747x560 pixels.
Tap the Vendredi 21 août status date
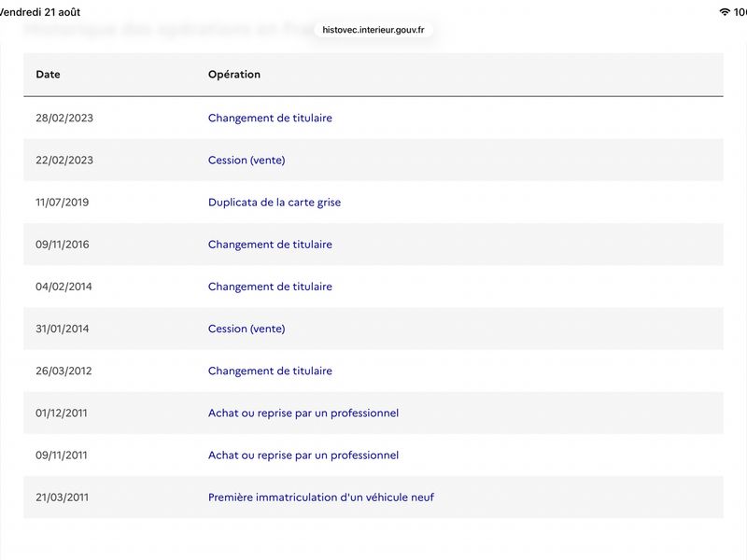39,12
